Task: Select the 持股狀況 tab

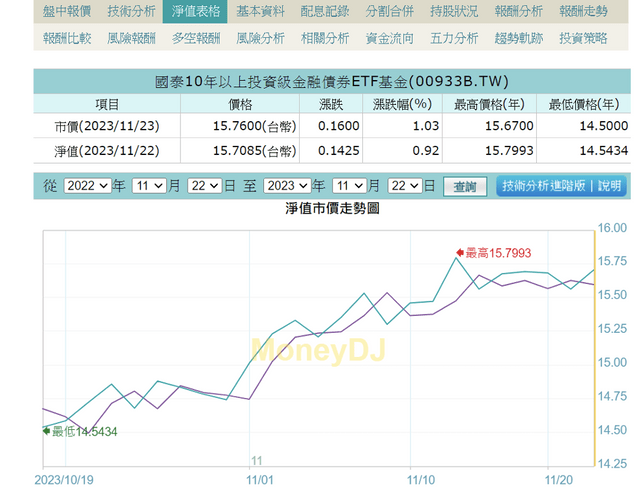Action: point(453,11)
